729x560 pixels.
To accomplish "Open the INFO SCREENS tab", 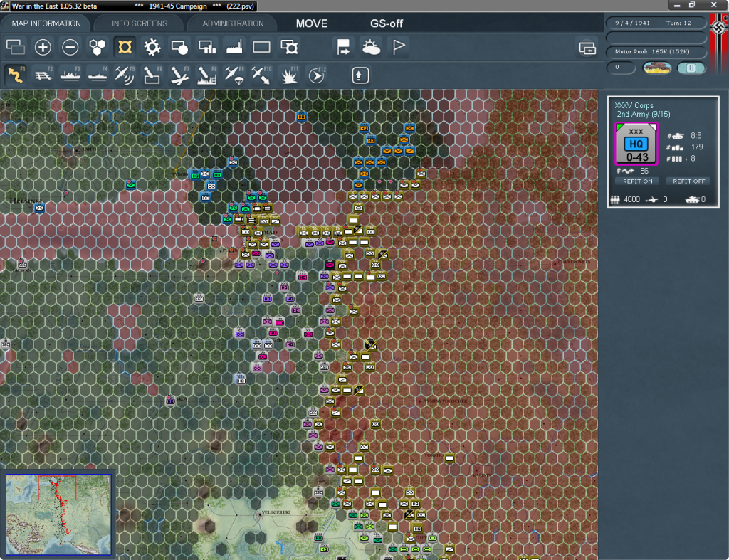I will pos(140,23).
